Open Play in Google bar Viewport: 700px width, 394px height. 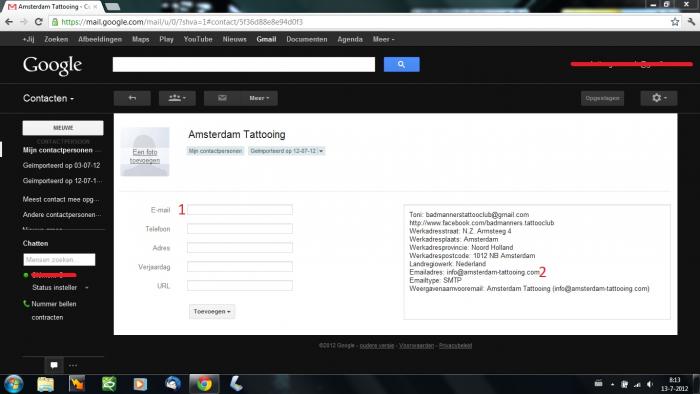(167, 39)
